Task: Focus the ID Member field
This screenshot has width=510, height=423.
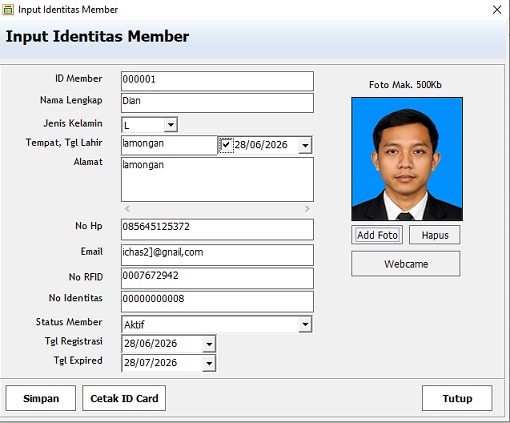Action: pos(217,81)
